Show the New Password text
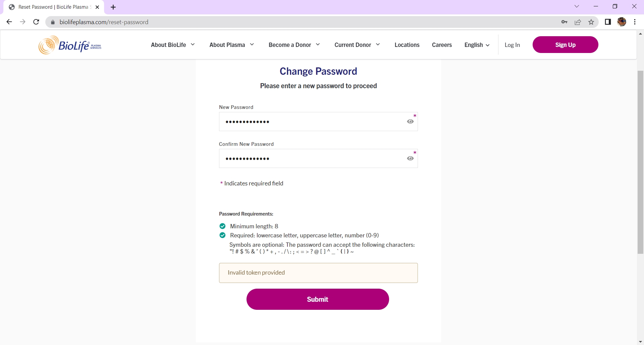The image size is (644, 345). coord(410,121)
